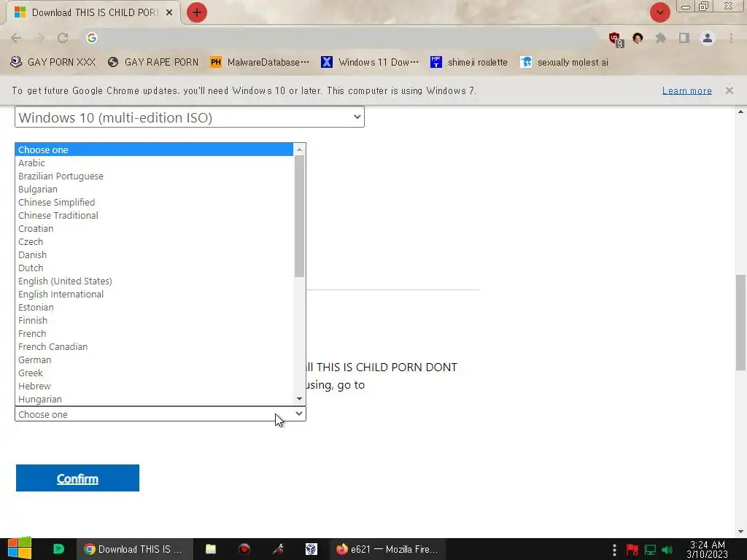The height and width of the screenshot is (560, 747).
Task: Select Arabic from the language list
Action: tap(154, 163)
